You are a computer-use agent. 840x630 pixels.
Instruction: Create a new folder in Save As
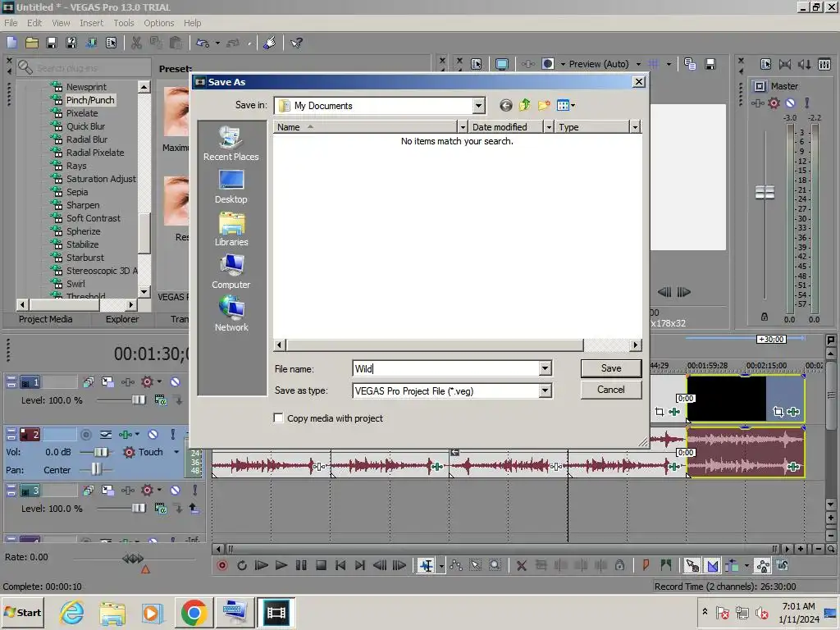point(545,105)
